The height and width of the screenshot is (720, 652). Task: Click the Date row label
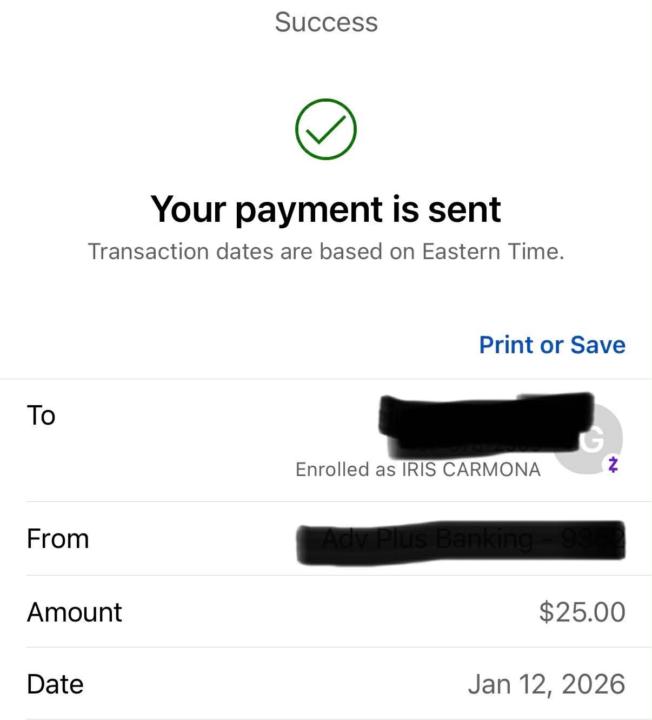pos(55,685)
